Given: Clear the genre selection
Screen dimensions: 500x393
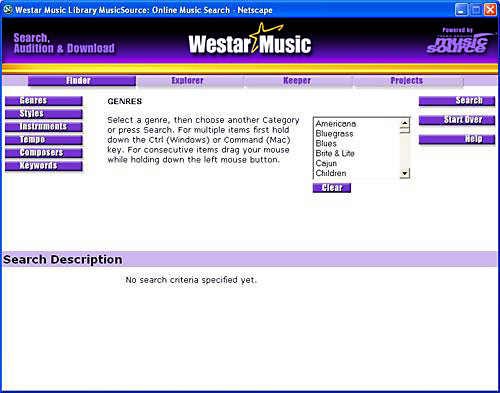Looking at the screenshot, I should pos(332,188).
